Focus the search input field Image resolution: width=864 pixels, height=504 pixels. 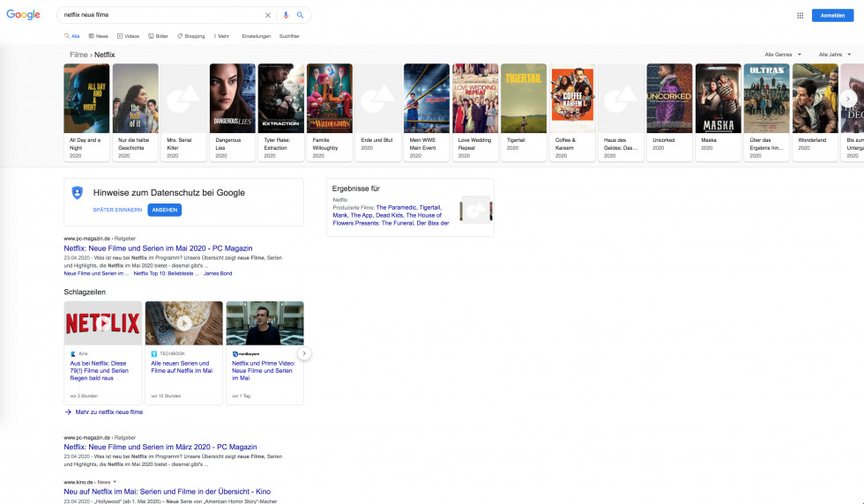click(x=162, y=16)
